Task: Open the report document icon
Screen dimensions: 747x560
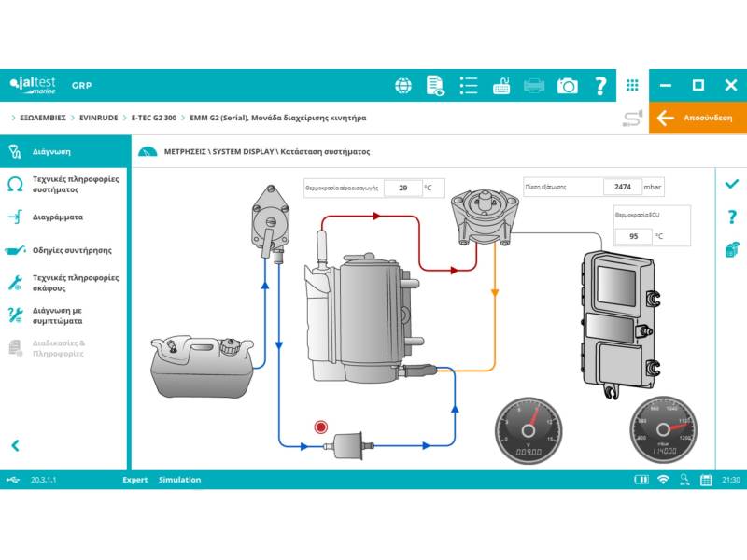Action: pyautogui.click(x=435, y=86)
